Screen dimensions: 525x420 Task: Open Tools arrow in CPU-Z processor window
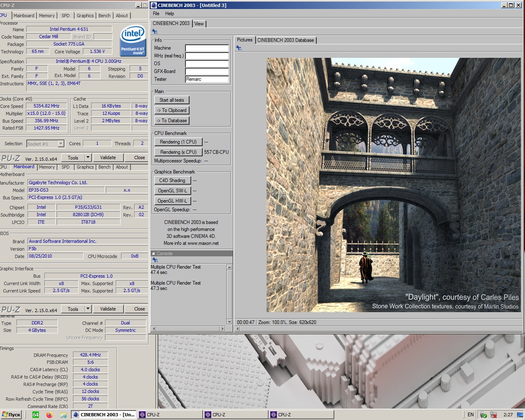click(88, 157)
